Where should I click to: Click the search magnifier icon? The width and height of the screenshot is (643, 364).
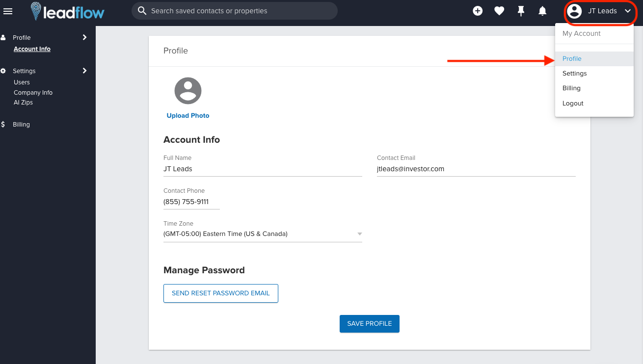[142, 11]
